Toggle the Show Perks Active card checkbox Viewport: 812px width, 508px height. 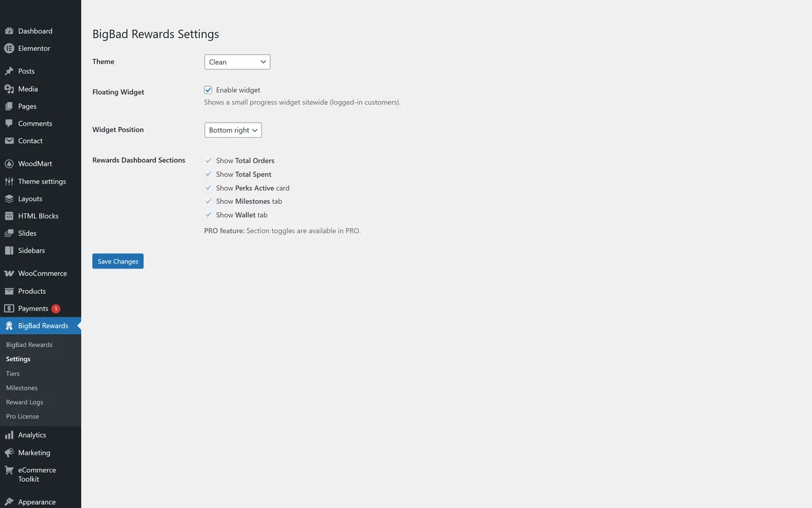[x=208, y=188]
